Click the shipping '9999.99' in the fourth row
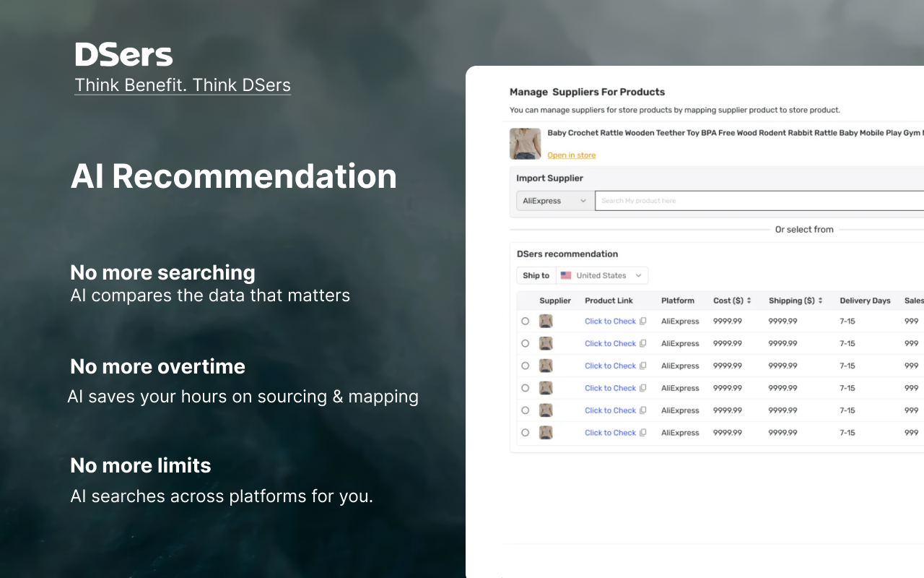This screenshot has height=578, width=924. tap(783, 389)
